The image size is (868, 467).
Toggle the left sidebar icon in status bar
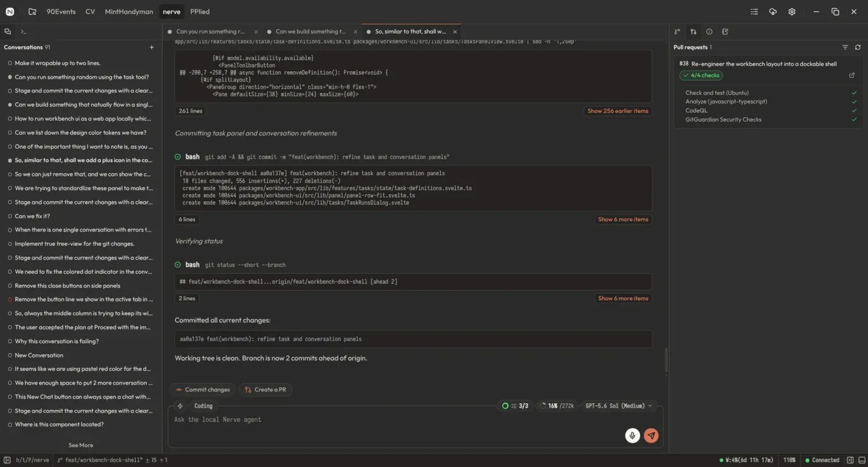coord(7,460)
